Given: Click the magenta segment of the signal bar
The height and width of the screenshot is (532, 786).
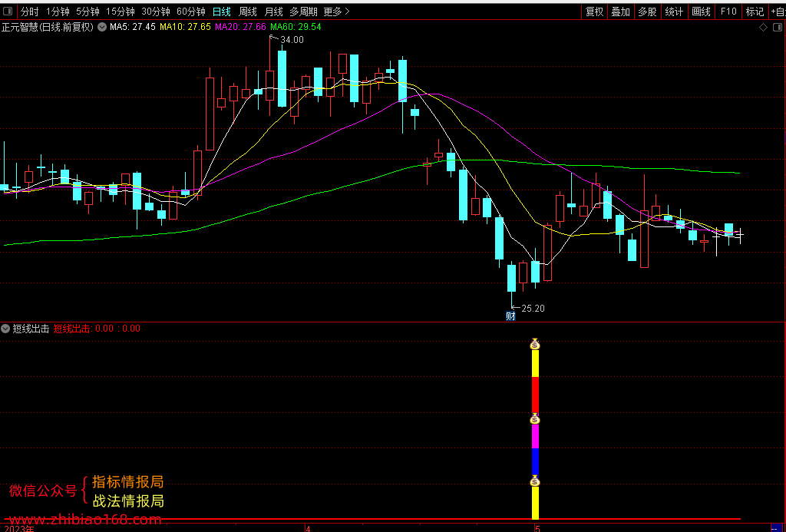Looking at the screenshot, I should pos(535,436).
